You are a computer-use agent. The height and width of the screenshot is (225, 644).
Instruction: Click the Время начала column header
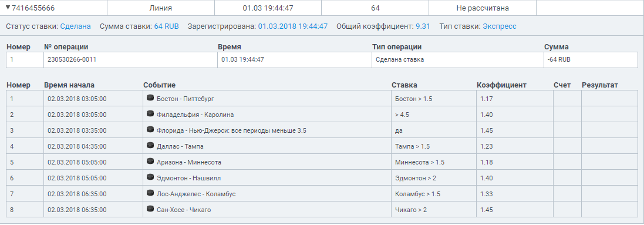(x=69, y=85)
